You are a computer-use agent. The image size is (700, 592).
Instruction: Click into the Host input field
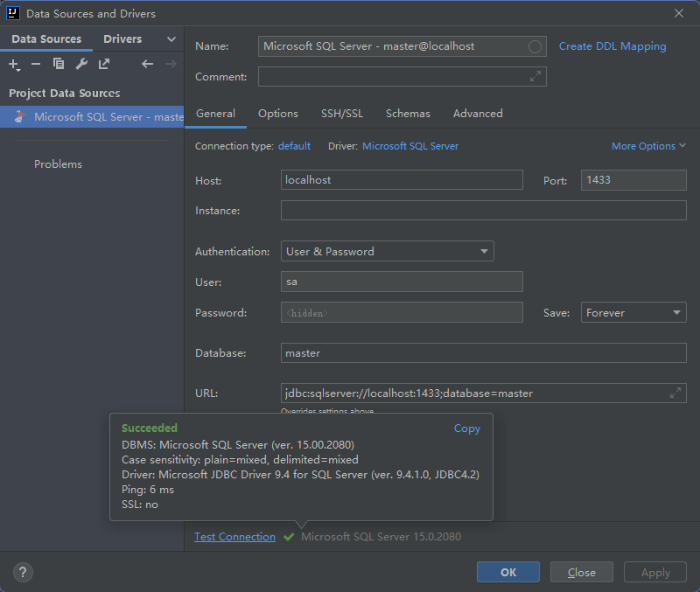click(401, 180)
